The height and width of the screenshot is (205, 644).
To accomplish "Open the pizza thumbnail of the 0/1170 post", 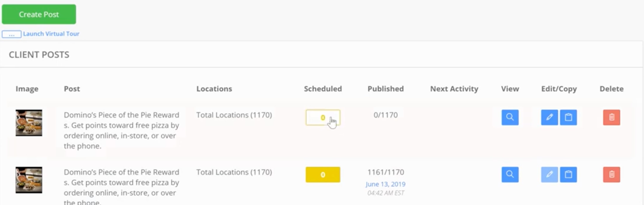I will tap(29, 123).
